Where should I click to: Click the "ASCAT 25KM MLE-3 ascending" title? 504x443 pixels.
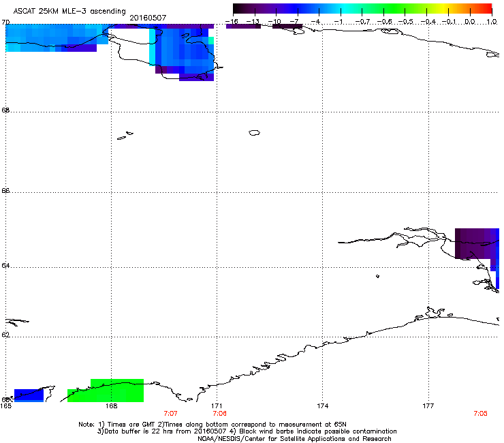(69, 12)
